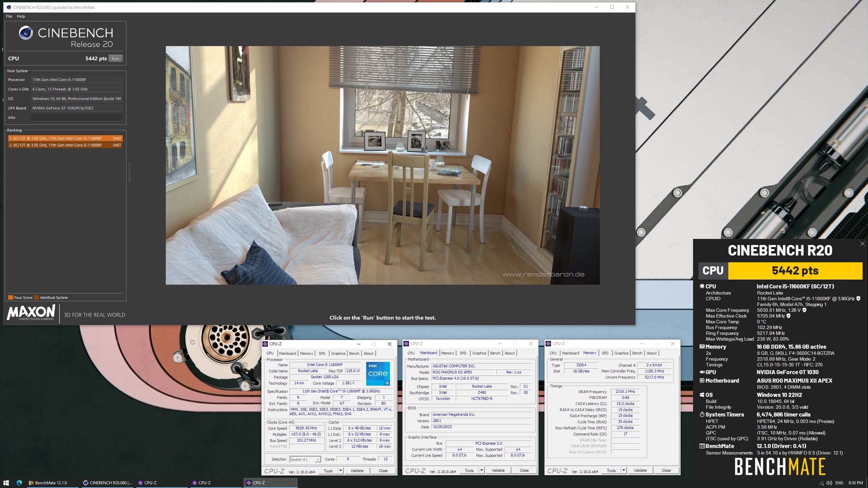This screenshot has width=868, height=488.
Task: Click the motherboard model ROG MAXIMUS XII APEX field
Action: coord(463,372)
